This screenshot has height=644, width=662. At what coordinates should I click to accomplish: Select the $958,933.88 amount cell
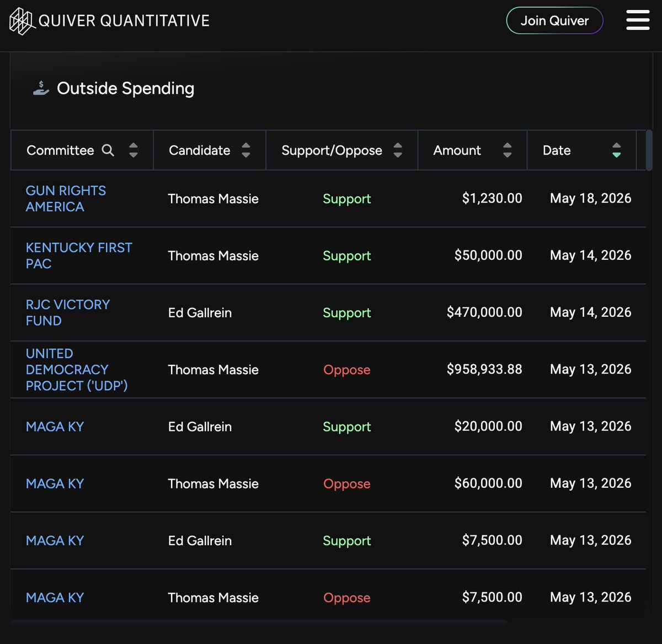[x=484, y=369]
